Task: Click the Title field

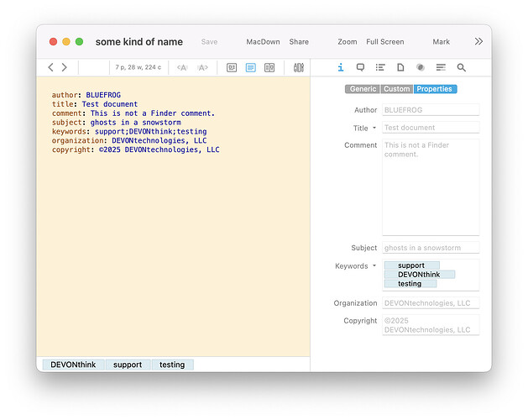Action: tap(431, 128)
